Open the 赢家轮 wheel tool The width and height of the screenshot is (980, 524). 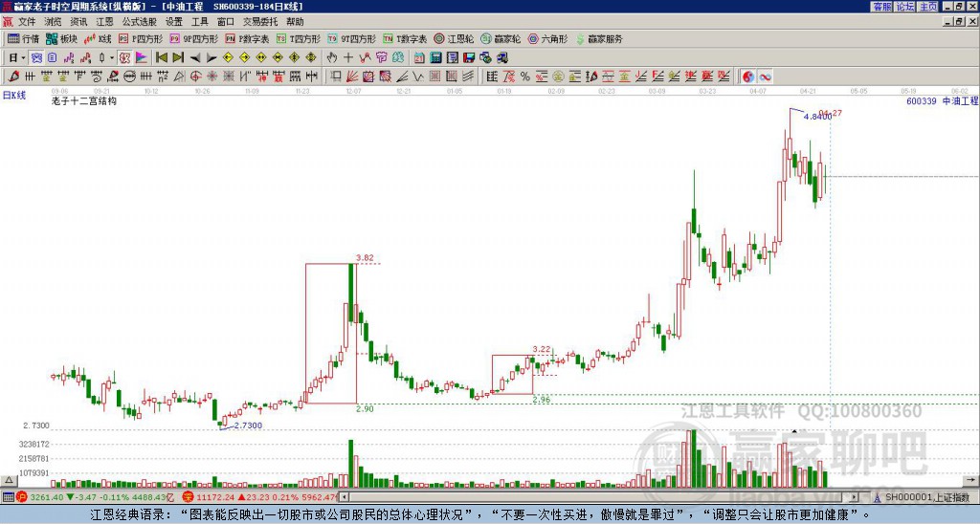coord(501,38)
